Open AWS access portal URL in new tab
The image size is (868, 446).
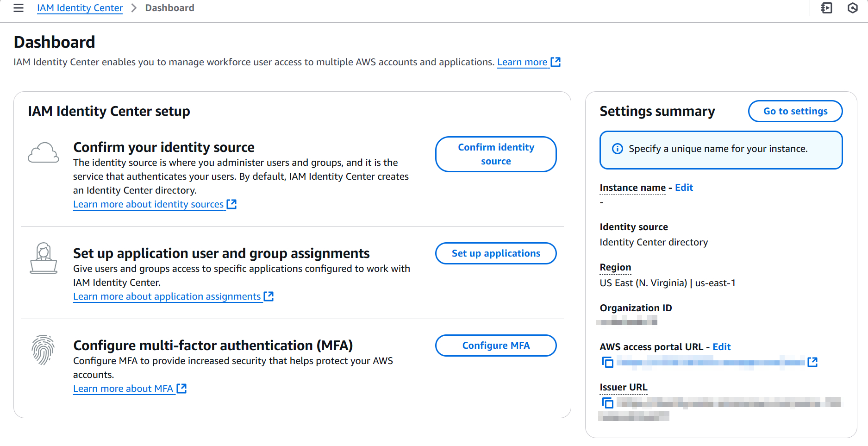(812, 362)
